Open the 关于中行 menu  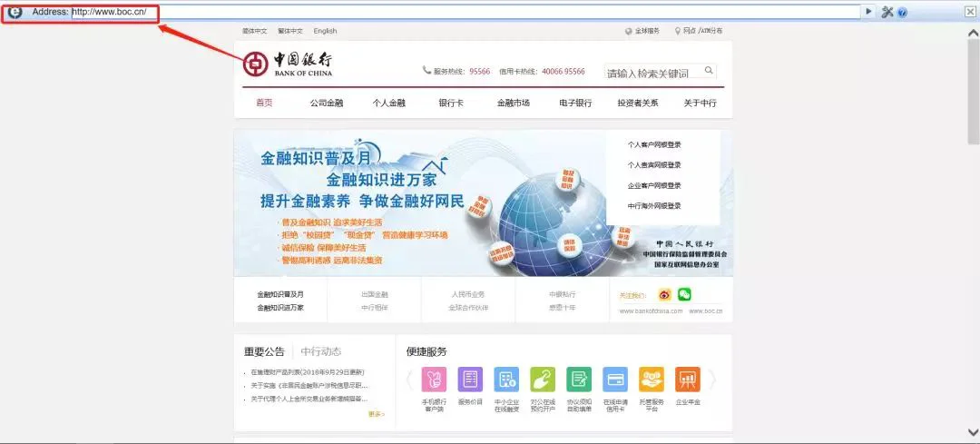point(700,104)
